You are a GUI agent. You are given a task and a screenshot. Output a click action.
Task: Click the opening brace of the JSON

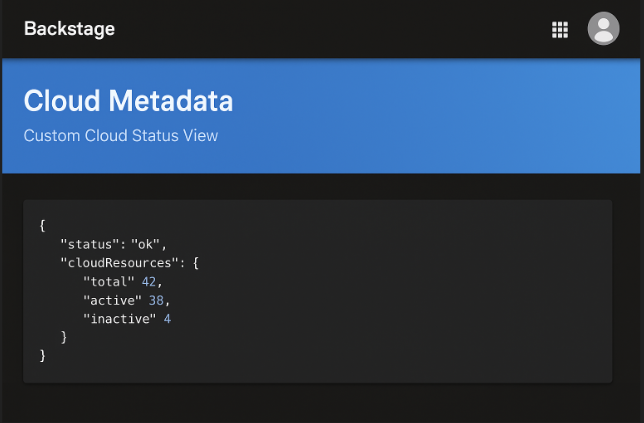tap(42, 225)
